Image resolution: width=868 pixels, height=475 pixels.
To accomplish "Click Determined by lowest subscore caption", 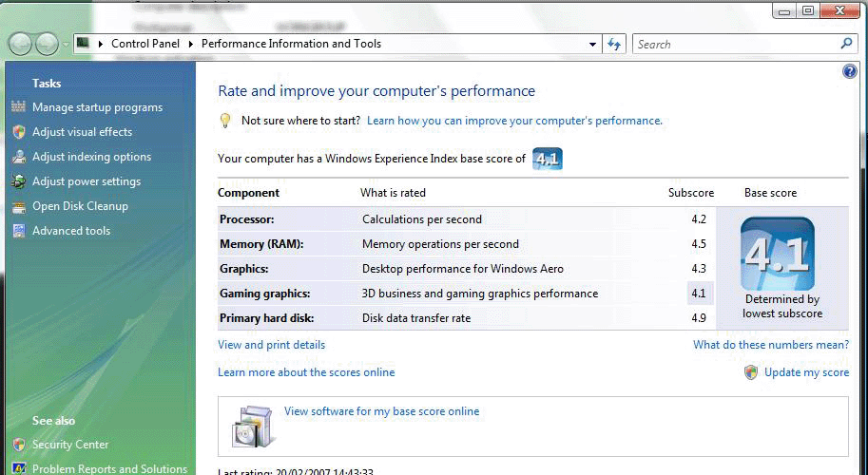I will [x=782, y=306].
